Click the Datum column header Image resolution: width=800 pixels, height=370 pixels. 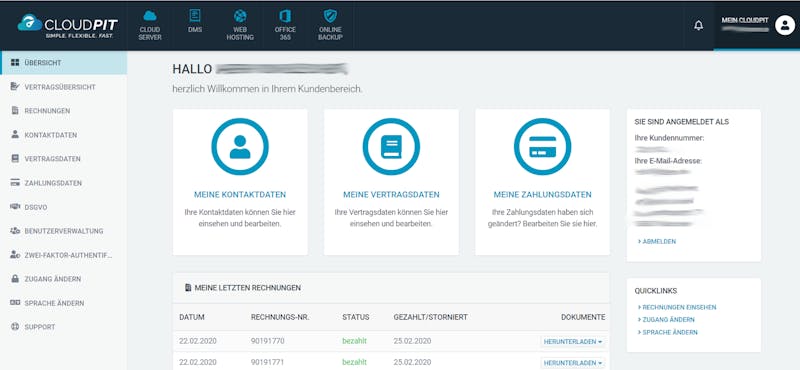click(x=192, y=317)
